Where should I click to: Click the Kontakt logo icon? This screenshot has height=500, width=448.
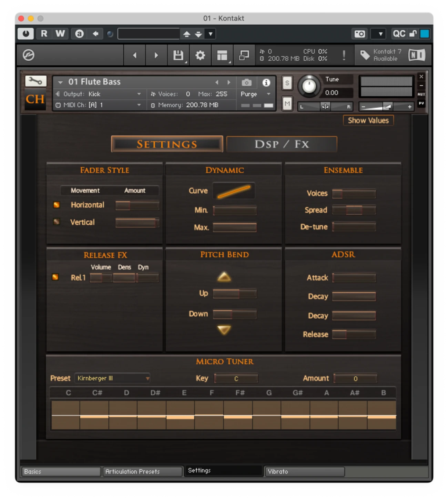[29, 55]
